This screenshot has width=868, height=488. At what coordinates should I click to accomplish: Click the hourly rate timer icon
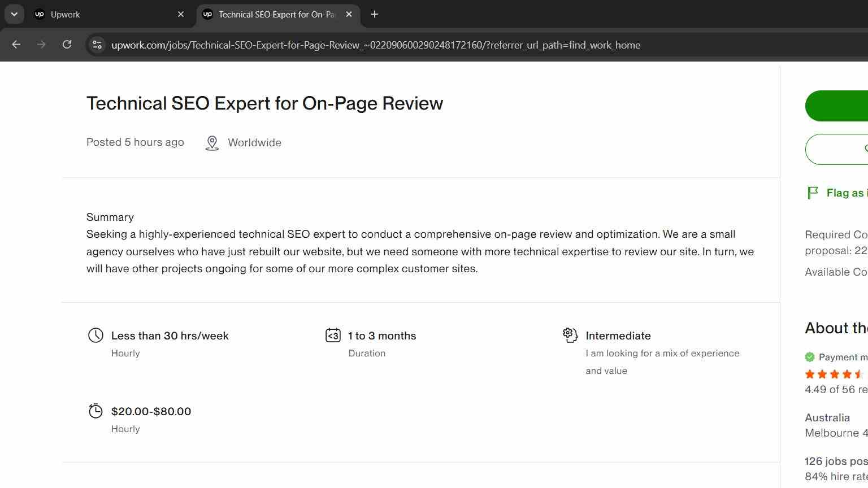coord(96,411)
